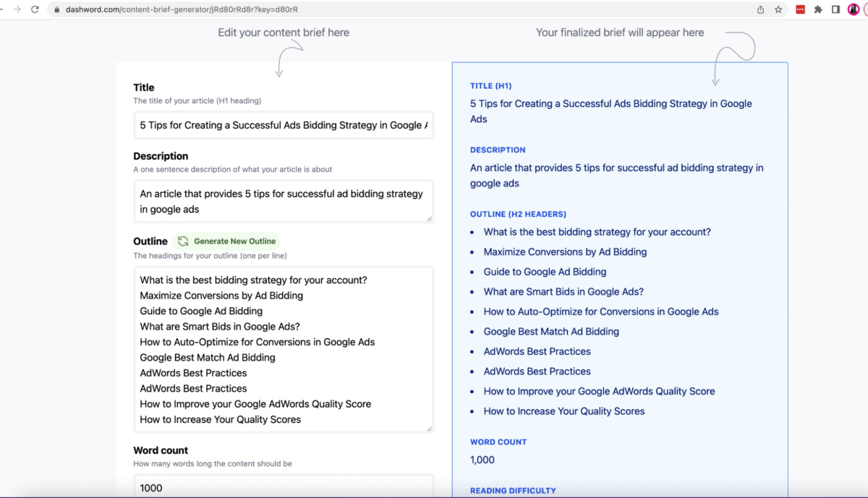
Task: Click the dashword.com URL in address bar
Action: coord(181,9)
